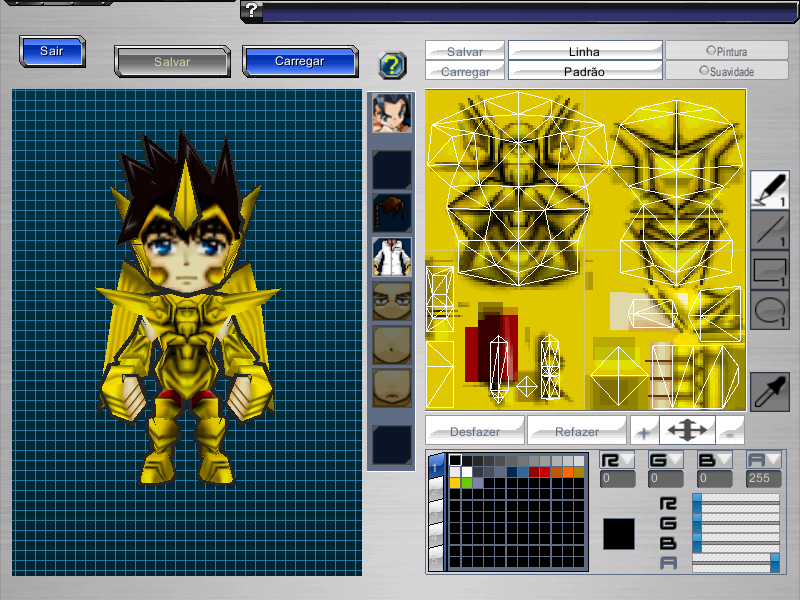Screen dimensions: 800x600
Task: Click the large gray Salvar button
Action: click(x=172, y=62)
